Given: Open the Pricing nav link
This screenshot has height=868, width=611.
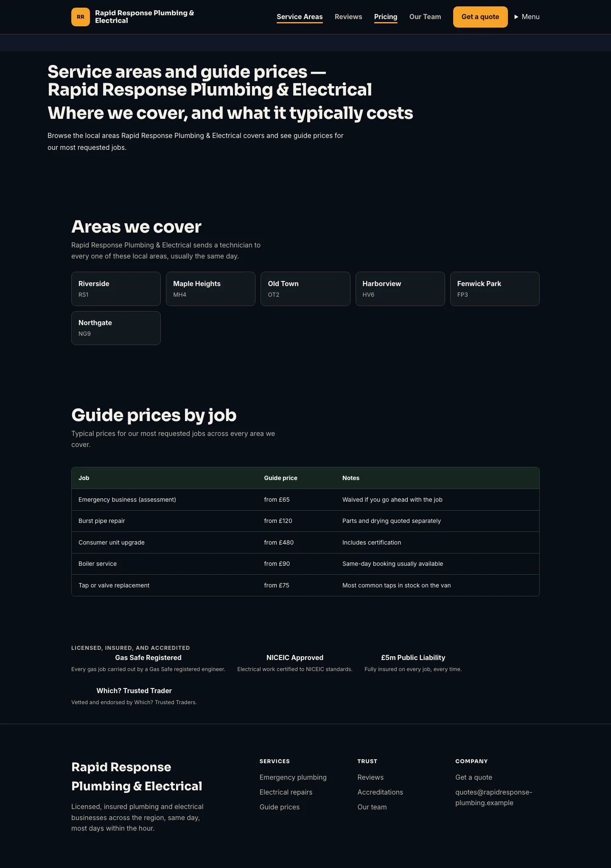Looking at the screenshot, I should pos(386,17).
